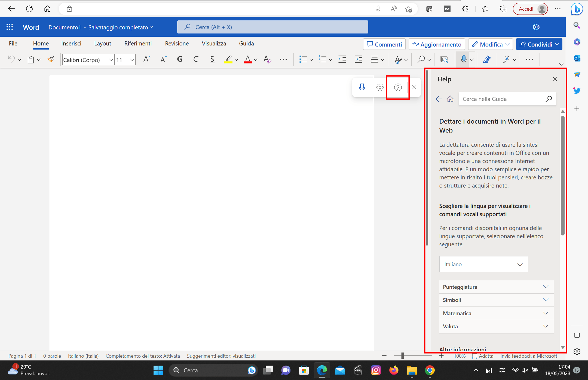The width and height of the screenshot is (588, 380).
Task: Switch to the Inserisci ribbon tab
Action: point(71,44)
